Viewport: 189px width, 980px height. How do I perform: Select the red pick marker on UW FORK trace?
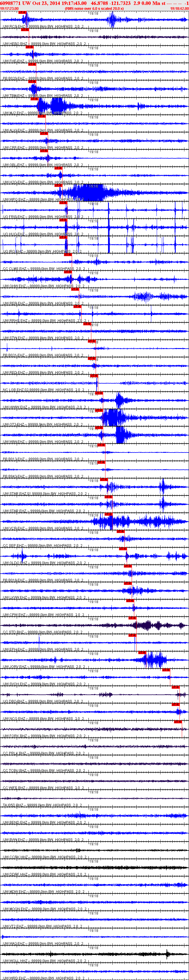[178, 722]
